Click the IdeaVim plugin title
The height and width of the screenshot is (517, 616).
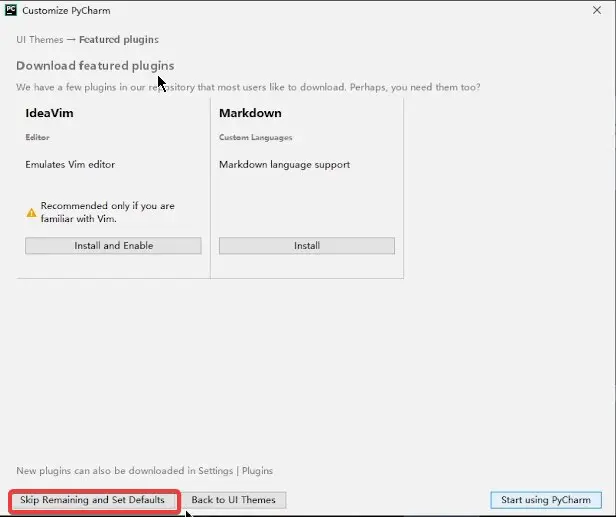(x=50, y=113)
